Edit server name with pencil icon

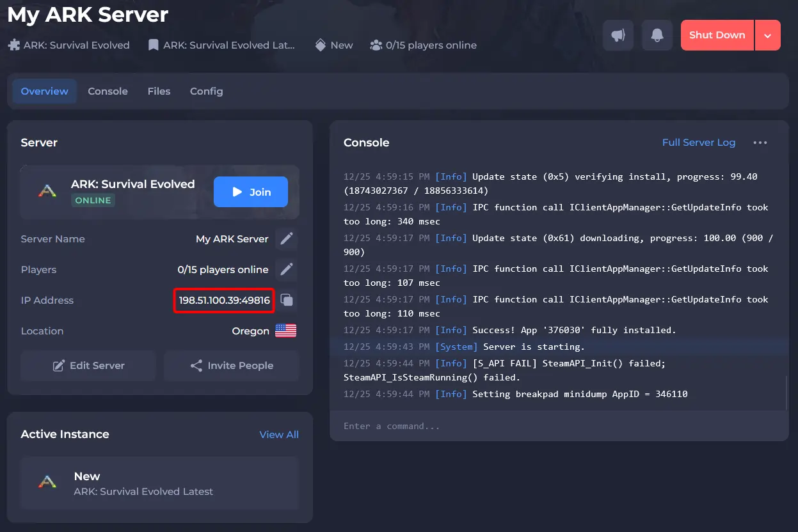(287, 239)
